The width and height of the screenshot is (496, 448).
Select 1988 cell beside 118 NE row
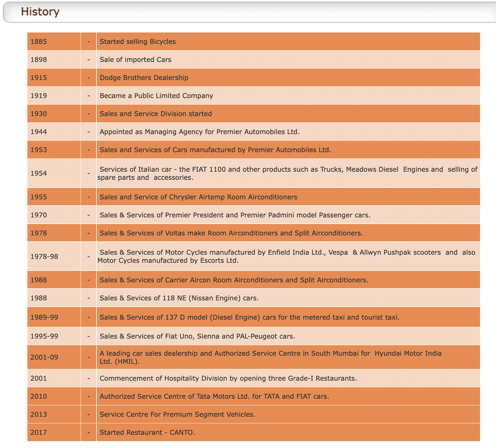54,298
